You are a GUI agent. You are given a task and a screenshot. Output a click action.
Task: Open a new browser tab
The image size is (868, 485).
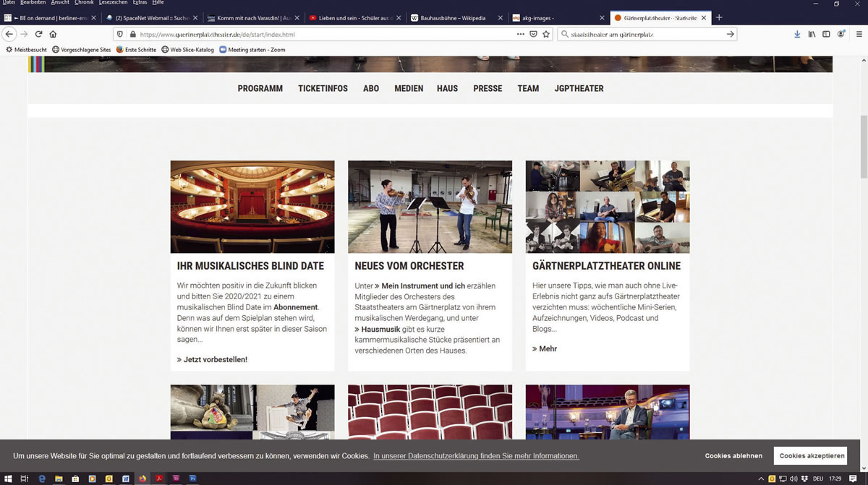719,17
